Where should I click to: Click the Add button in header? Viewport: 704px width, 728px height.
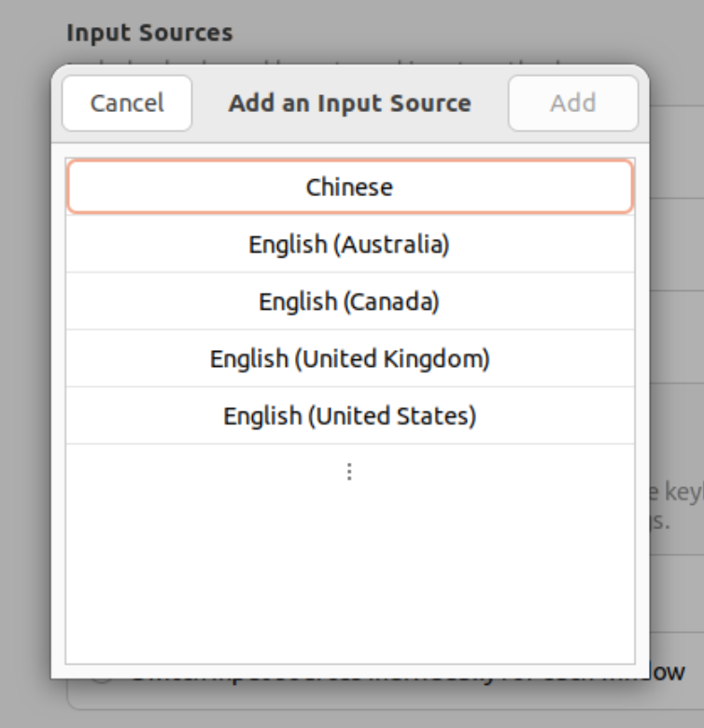coord(572,103)
